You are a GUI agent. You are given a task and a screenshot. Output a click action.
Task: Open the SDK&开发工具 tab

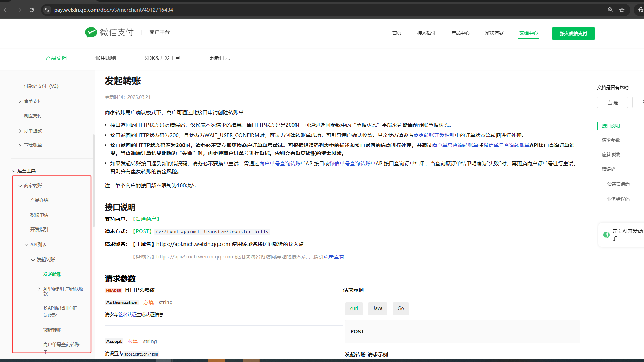tap(162, 58)
